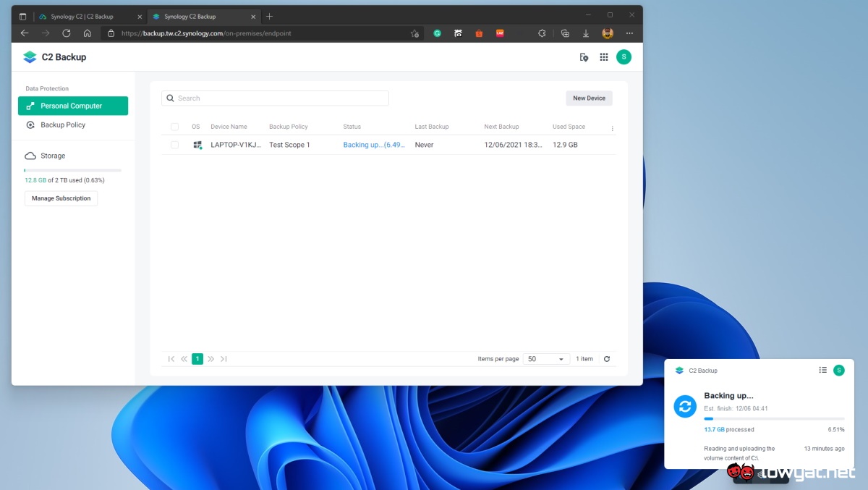
Task: Open the 'Backing up...' status link
Action: pos(374,145)
